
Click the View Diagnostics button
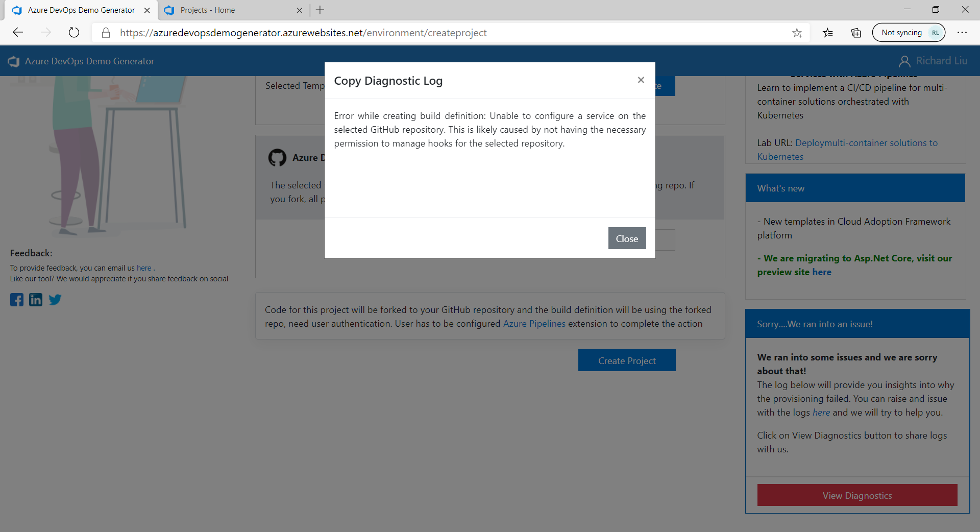(x=857, y=495)
